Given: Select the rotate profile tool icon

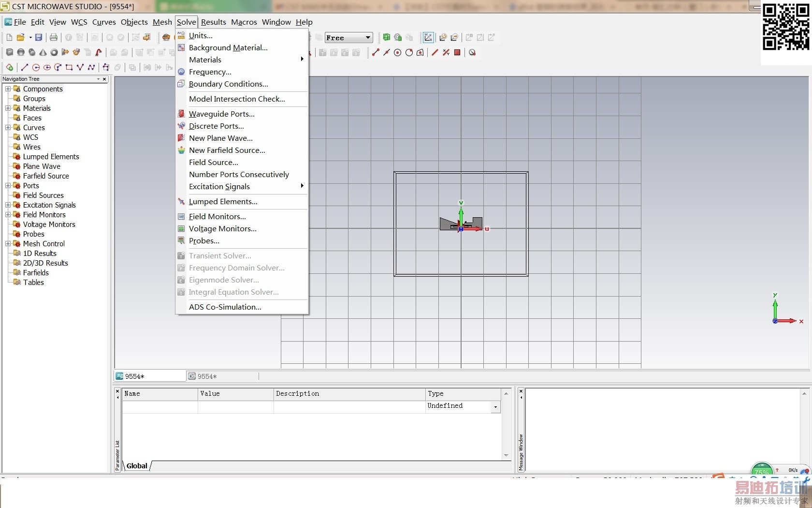Looking at the screenshot, I should [76, 52].
